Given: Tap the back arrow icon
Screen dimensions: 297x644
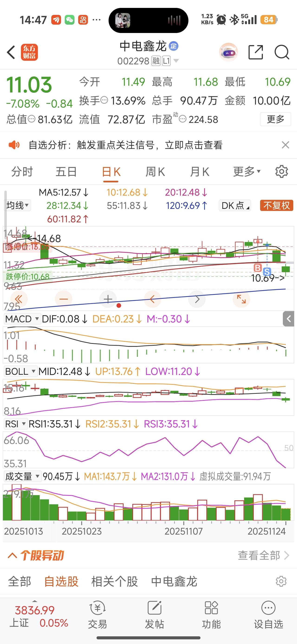Looking at the screenshot, I should point(11,52).
